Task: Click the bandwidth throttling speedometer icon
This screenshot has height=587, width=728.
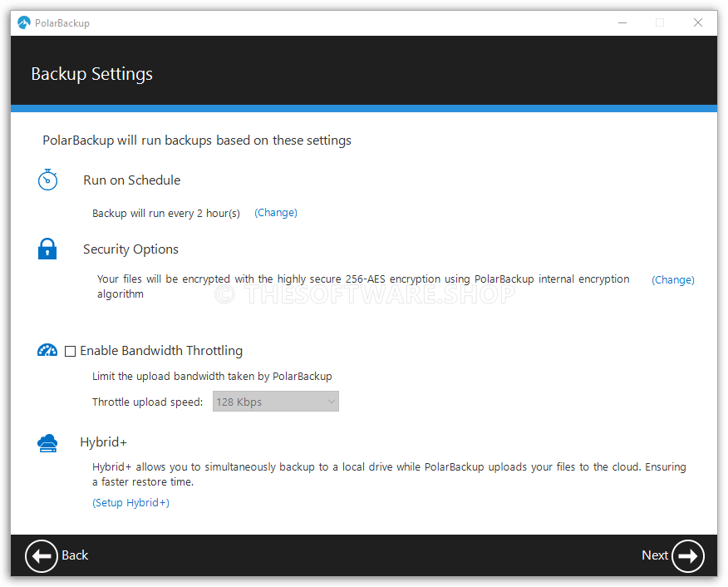Action: click(47, 350)
